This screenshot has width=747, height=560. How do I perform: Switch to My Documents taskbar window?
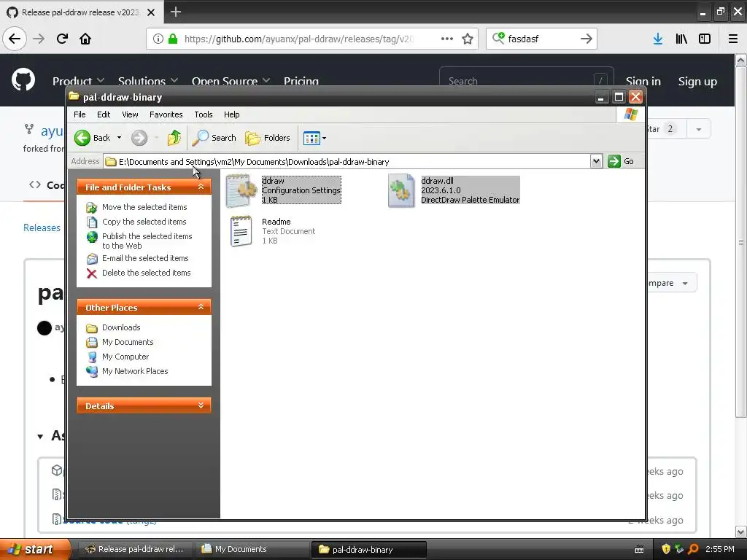[252, 549]
